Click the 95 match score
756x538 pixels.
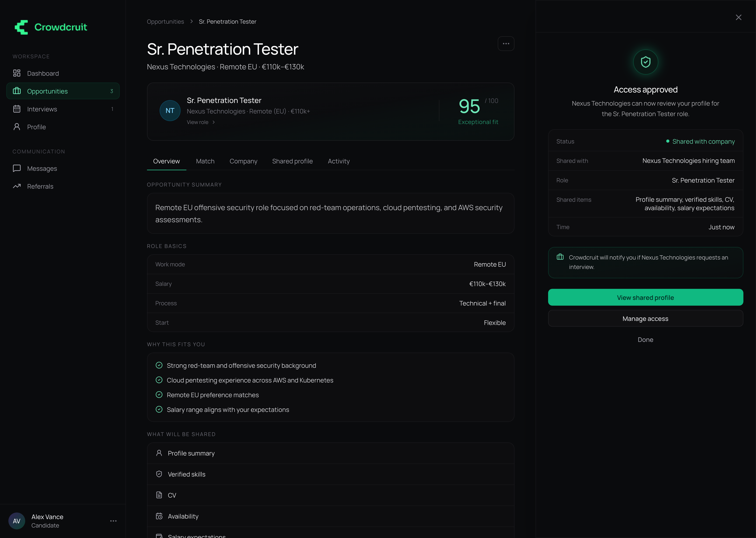point(469,106)
